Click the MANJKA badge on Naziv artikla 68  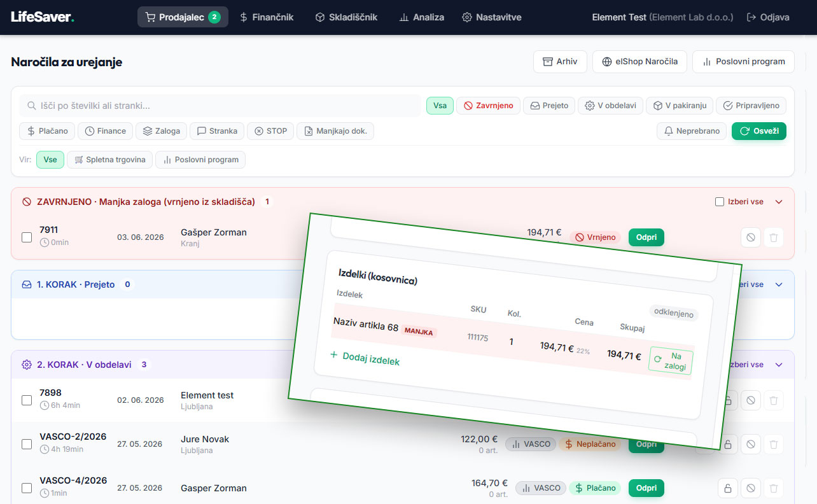click(x=419, y=332)
